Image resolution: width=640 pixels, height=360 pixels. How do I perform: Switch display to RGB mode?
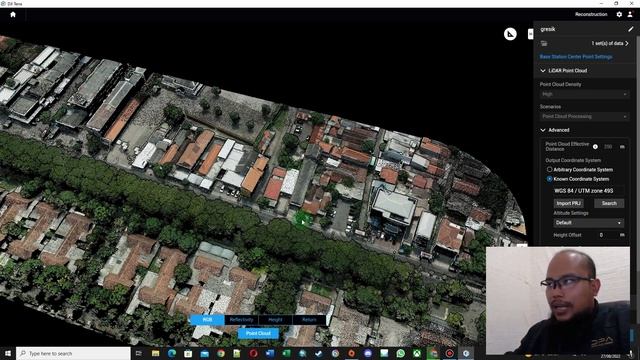point(207,320)
